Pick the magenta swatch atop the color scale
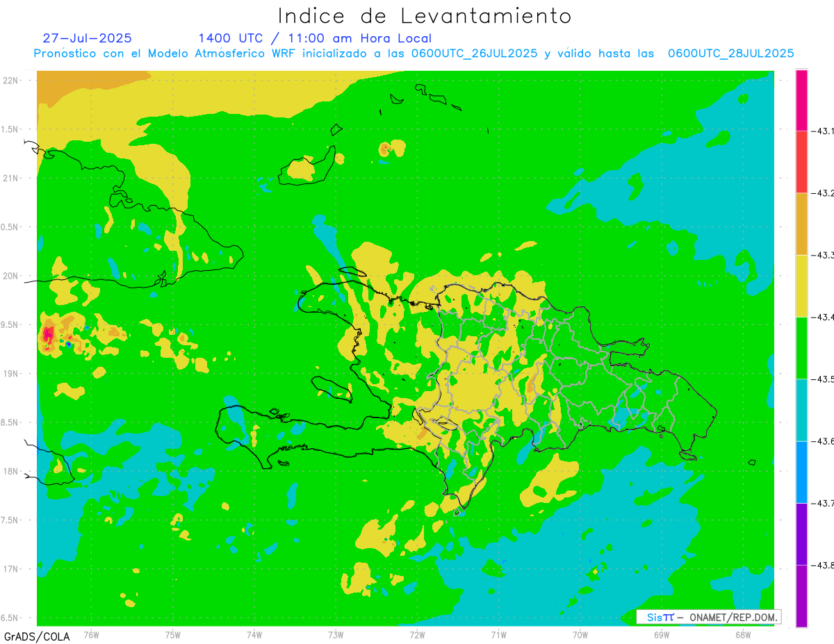The image size is (834, 644). (x=801, y=100)
